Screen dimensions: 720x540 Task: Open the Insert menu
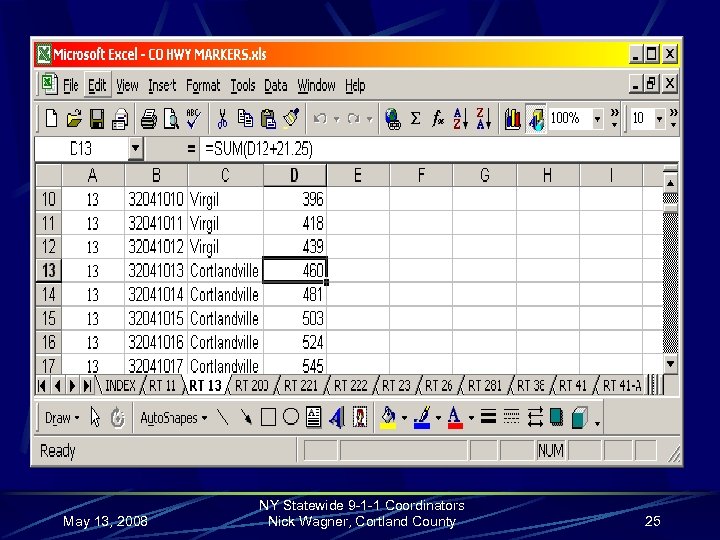(x=162, y=85)
